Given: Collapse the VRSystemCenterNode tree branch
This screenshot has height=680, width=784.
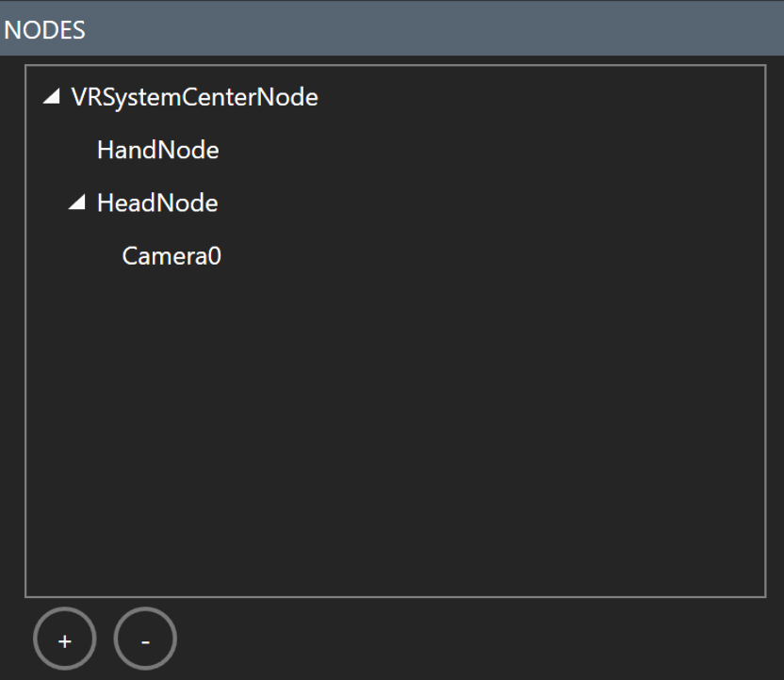Looking at the screenshot, I should pos(52,96).
